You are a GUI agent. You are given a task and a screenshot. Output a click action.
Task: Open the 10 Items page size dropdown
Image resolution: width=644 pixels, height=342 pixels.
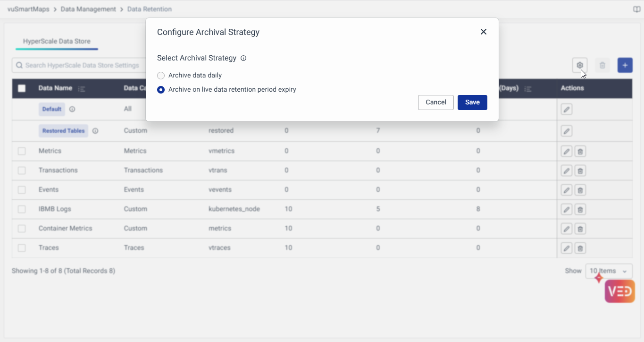point(609,271)
